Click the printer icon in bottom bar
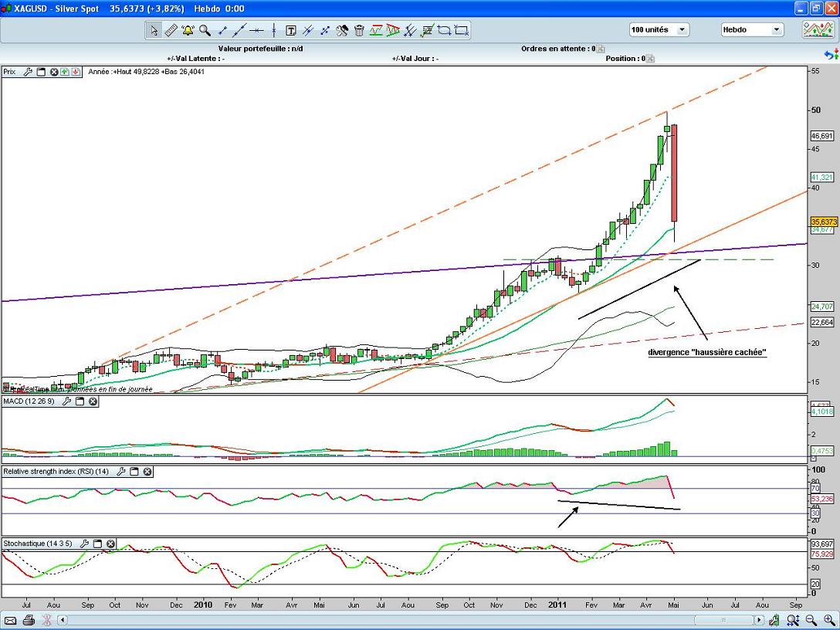This screenshot has height=630, width=840. [x=29, y=620]
